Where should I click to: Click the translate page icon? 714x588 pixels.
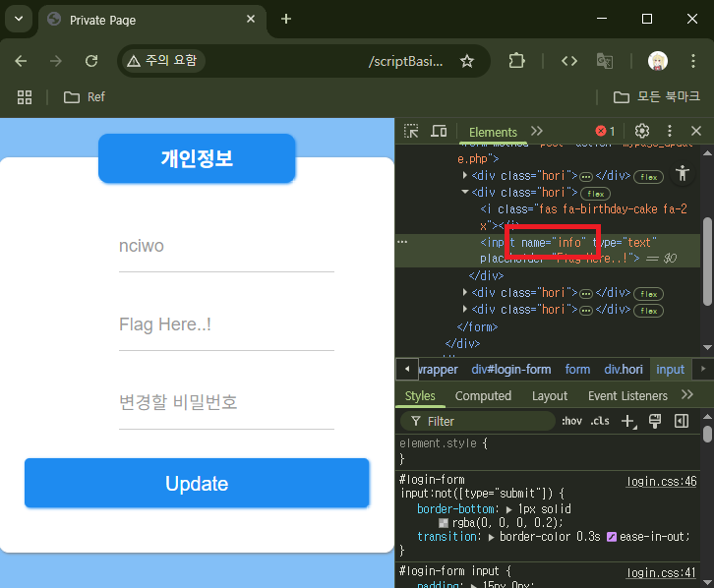604,61
